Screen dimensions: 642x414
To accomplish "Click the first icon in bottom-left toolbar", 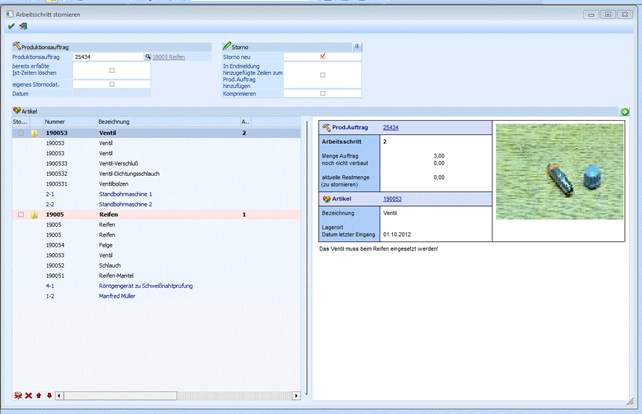I will pyautogui.click(x=18, y=396).
